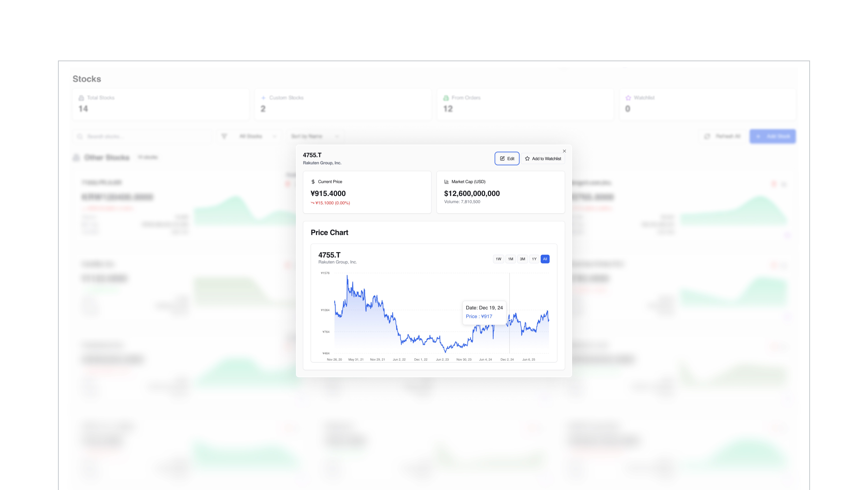Click the green From Orders card icon
The width and height of the screenshot is (868, 490).
pos(446,98)
